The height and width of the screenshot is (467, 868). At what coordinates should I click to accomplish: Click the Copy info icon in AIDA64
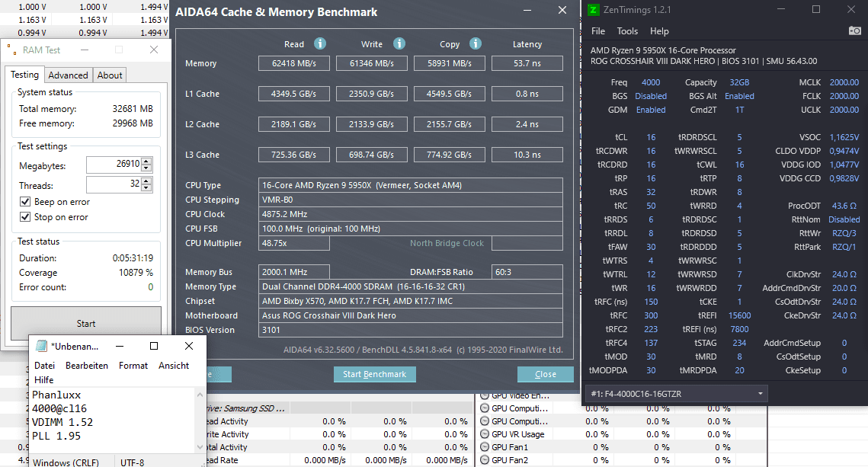pyautogui.click(x=475, y=43)
